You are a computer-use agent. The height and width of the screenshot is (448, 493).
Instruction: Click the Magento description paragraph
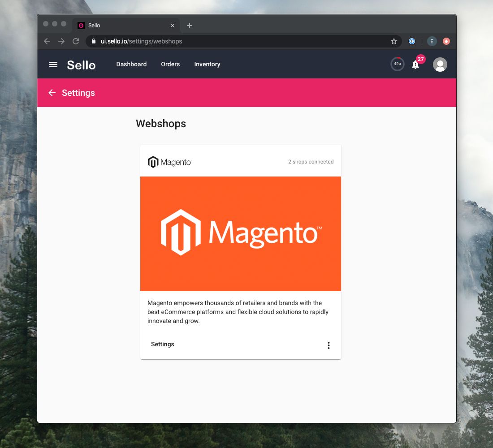click(x=238, y=312)
